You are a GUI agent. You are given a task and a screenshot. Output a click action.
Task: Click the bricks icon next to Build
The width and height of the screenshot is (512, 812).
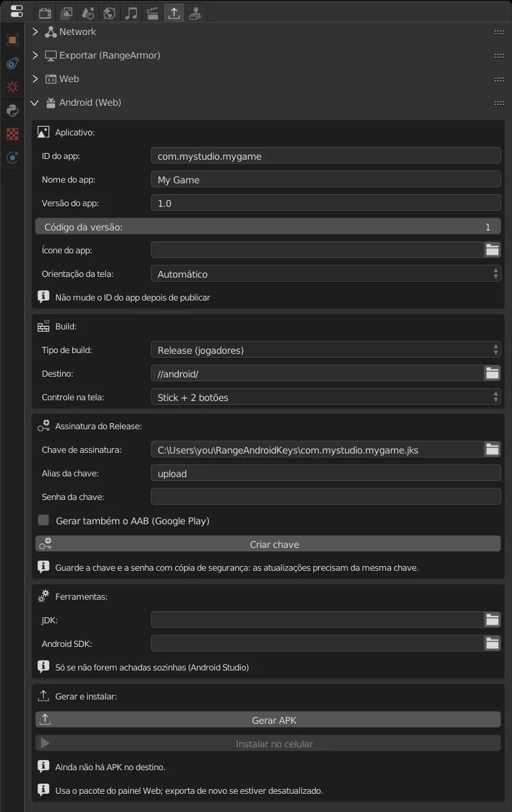tap(44, 326)
